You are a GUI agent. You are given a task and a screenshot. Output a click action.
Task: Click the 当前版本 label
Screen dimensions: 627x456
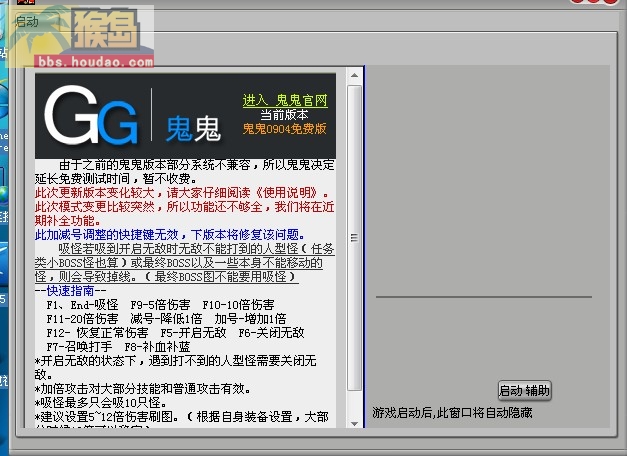[284, 115]
